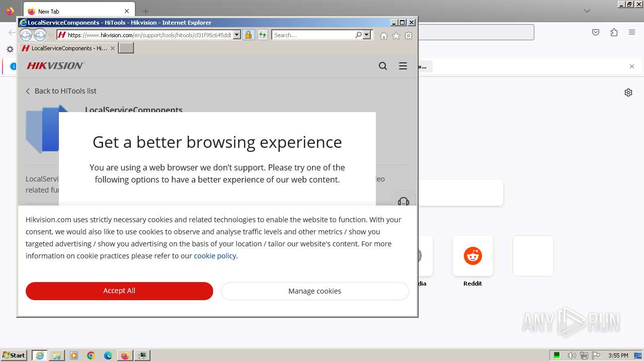This screenshot has width=644, height=362.
Task: Click Accept All cookies button
Action: [x=119, y=291]
